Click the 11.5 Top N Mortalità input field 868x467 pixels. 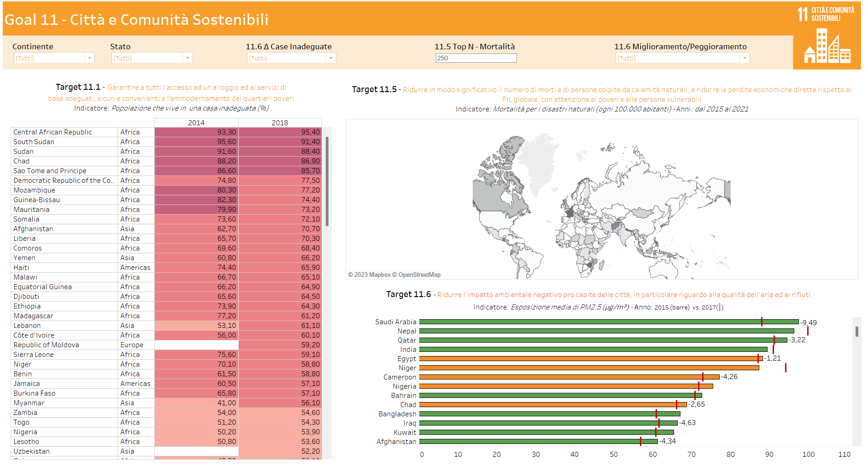point(475,58)
